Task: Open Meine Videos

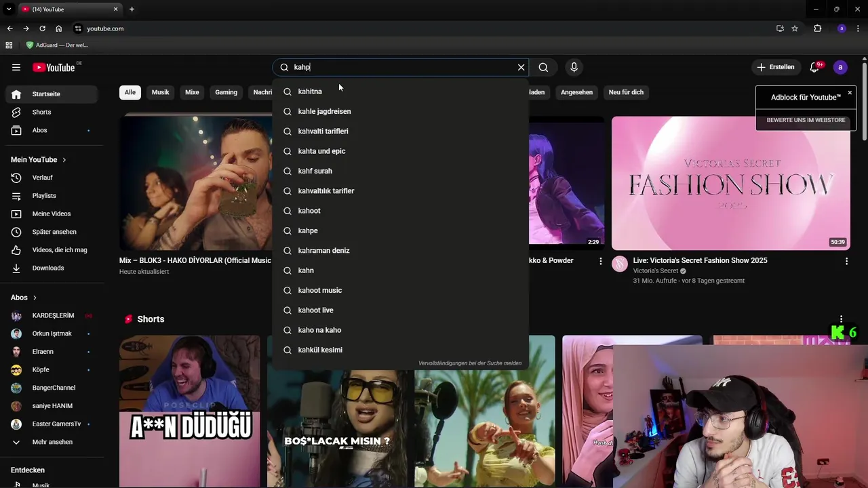Action: tap(52, 213)
